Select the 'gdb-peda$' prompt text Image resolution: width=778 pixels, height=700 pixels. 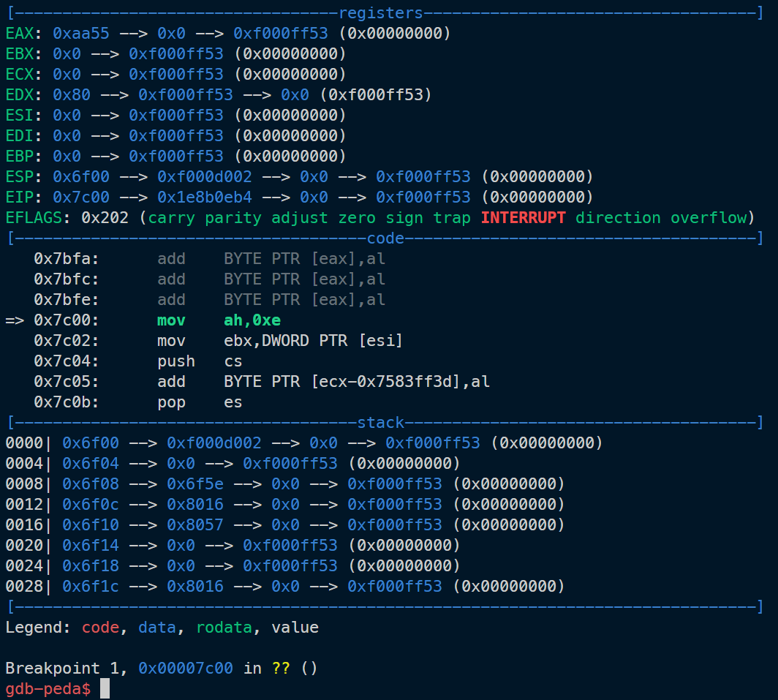(x=48, y=688)
